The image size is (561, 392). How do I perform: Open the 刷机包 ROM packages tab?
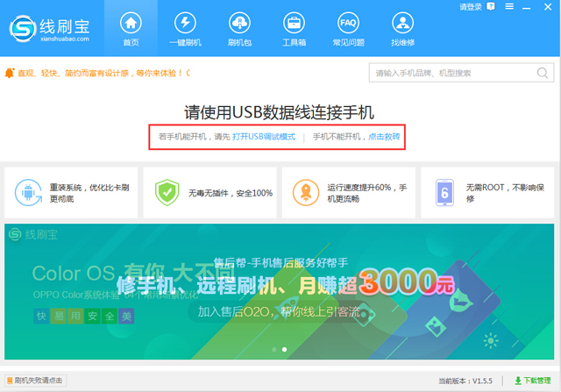239,29
